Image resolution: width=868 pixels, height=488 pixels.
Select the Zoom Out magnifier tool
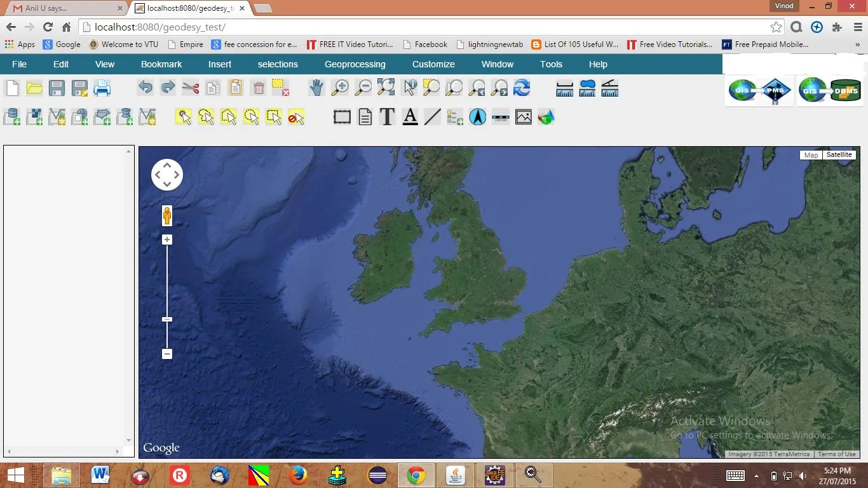click(363, 88)
